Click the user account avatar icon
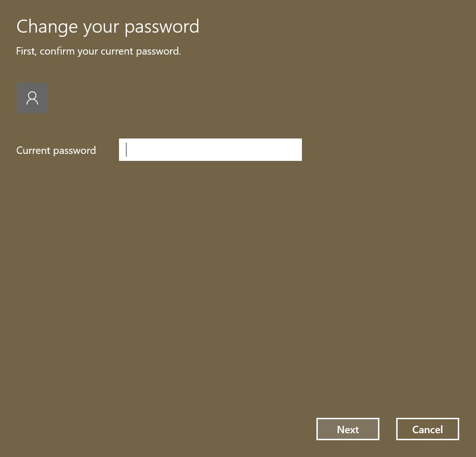The image size is (476, 457). [32, 98]
